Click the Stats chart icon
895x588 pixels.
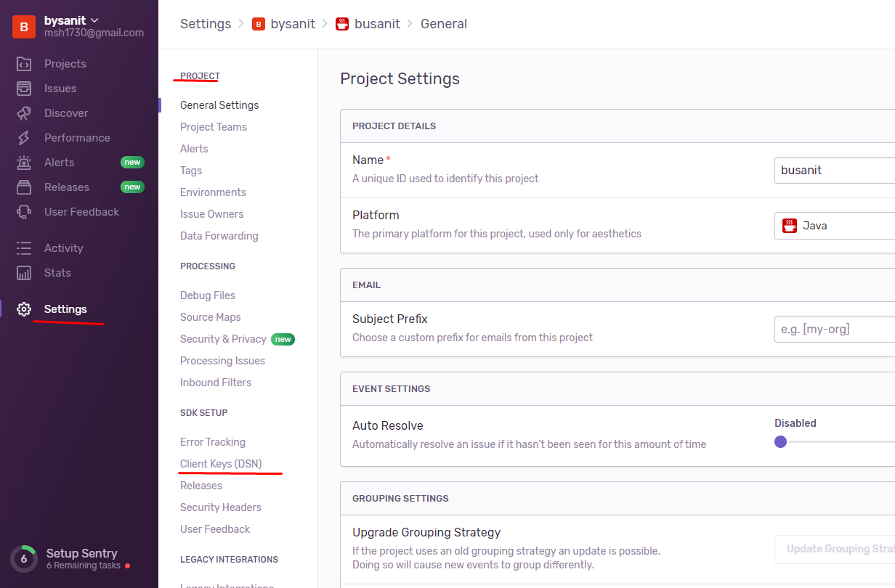tap(24, 273)
